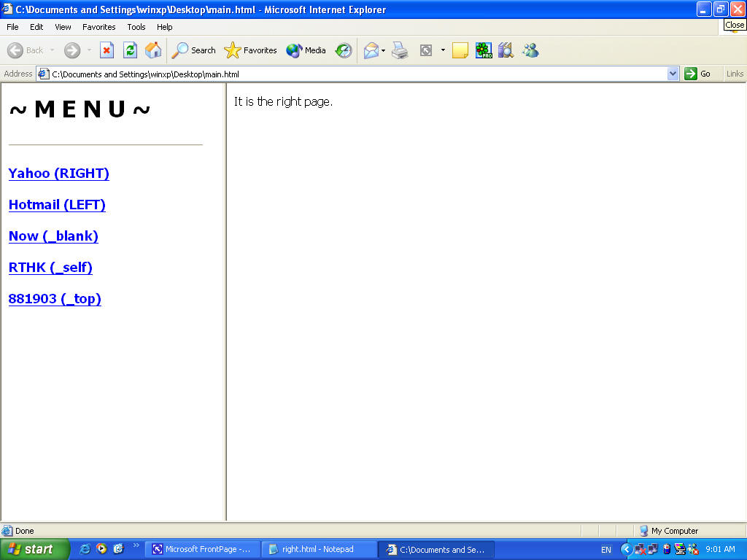Click the green Go button

pos(697,74)
